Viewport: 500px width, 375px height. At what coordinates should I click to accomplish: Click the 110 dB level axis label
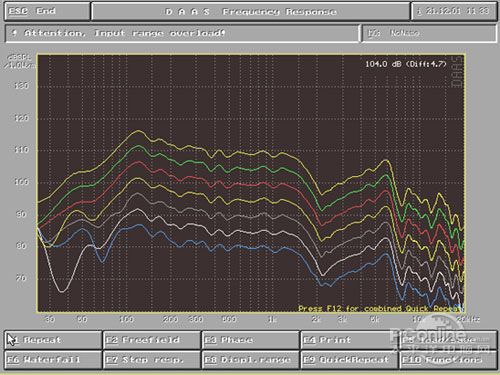22,150
